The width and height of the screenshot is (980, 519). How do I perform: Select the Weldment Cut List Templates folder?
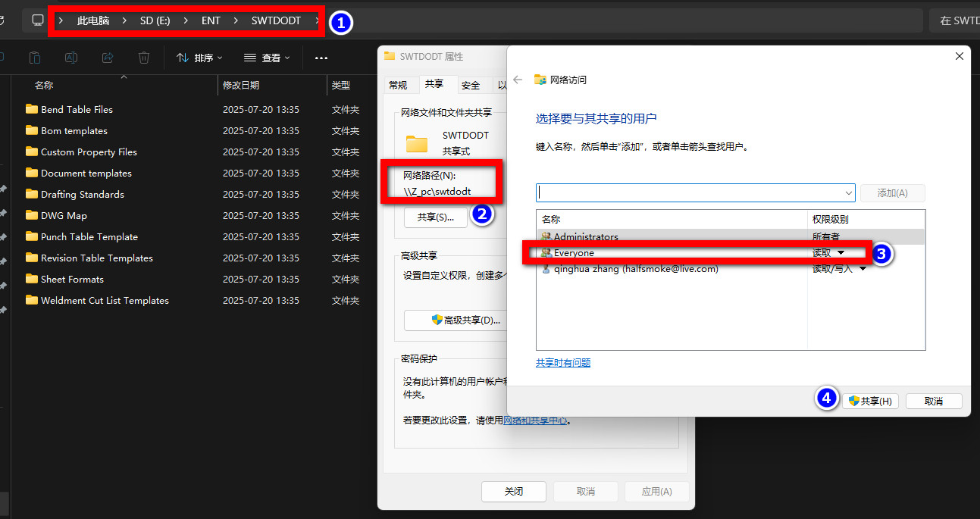click(x=105, y=300)
